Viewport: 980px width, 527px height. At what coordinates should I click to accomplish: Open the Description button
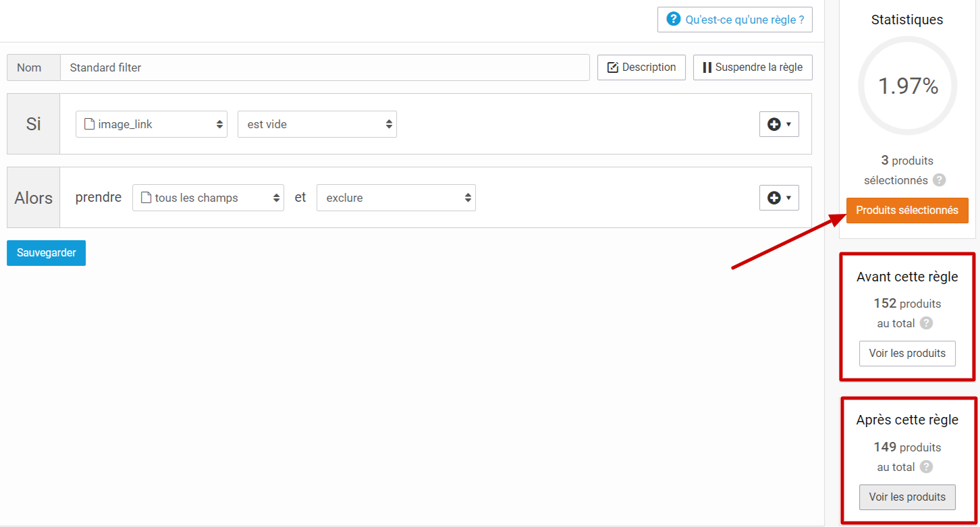(641, 67)
